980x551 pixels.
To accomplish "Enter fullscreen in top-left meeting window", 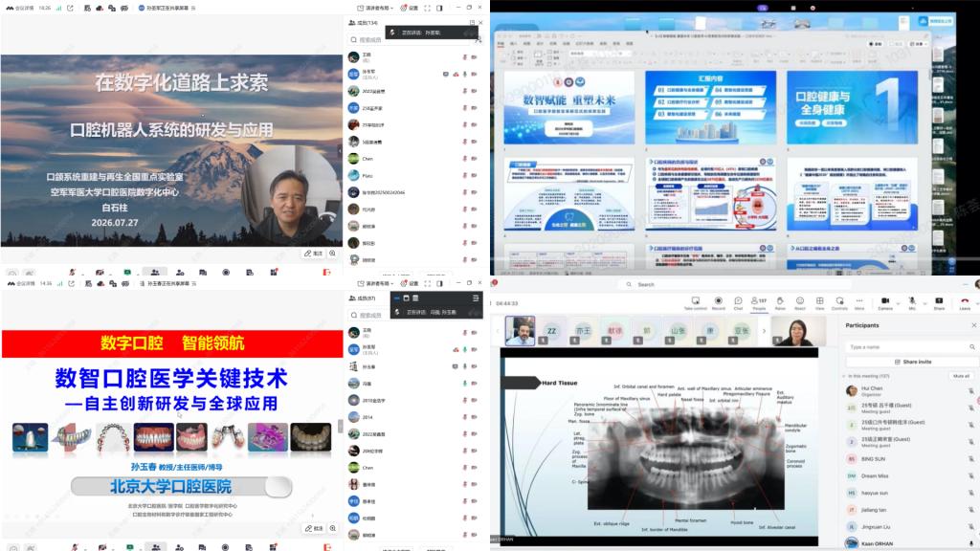I will click(428, 8).
